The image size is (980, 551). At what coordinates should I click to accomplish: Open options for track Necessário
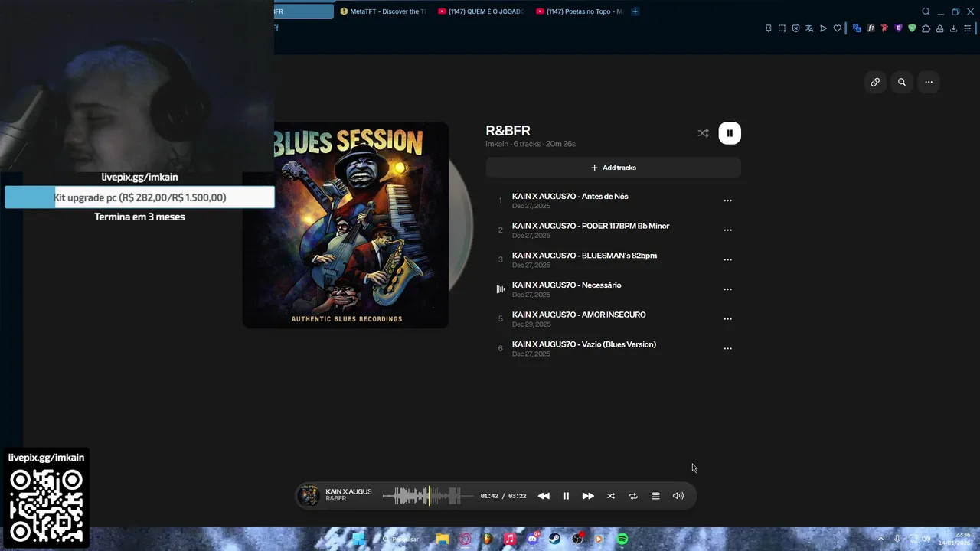click(x=727, y=289)
